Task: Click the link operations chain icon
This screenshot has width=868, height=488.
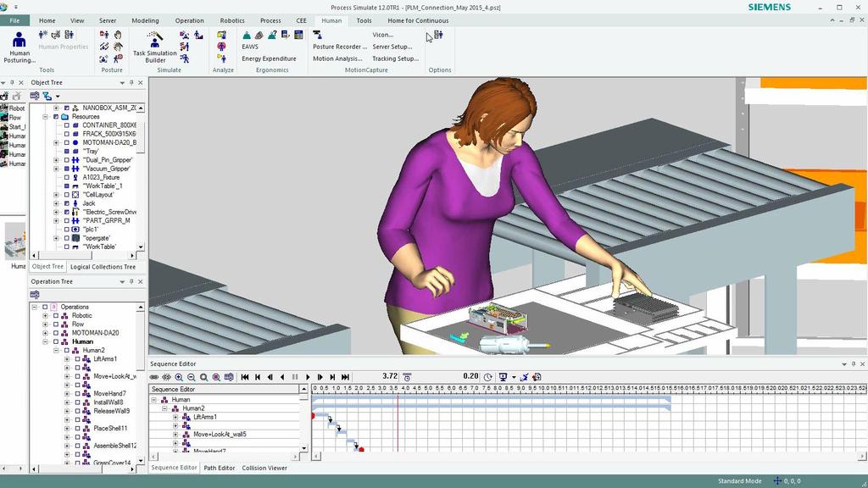Action: click(x=154, y=377)
